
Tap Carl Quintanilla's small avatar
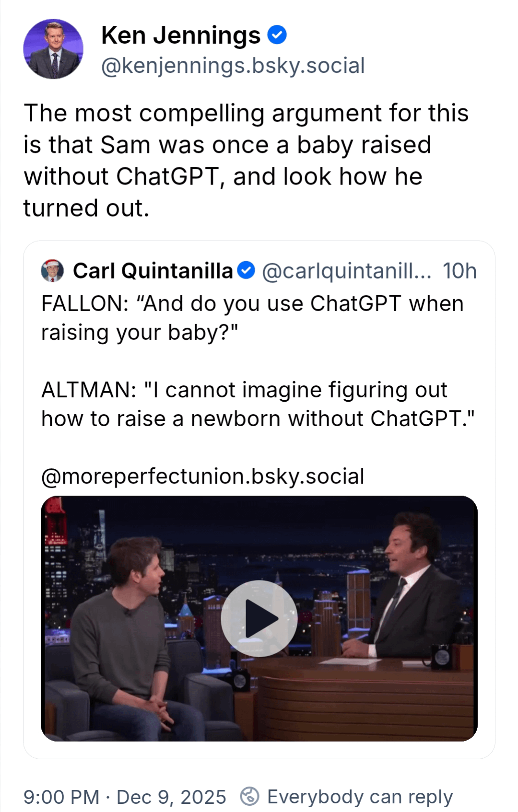click(52, 271)
